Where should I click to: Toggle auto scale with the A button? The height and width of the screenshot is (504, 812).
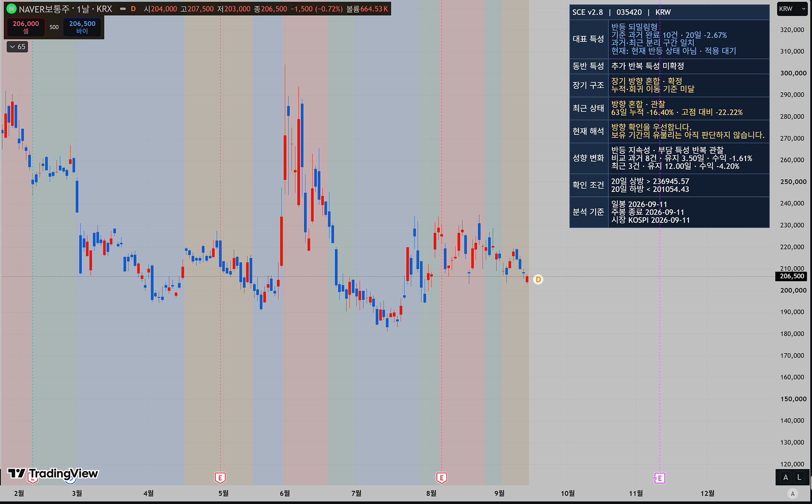(x=785, y=477)
